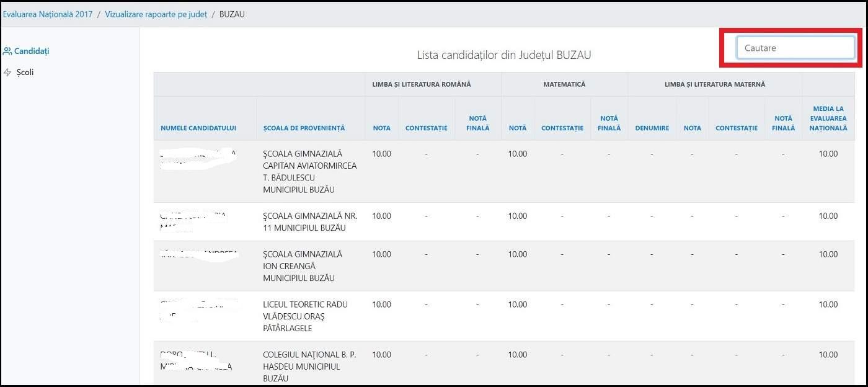Sort by Contestație under Limba și Literatura Maternă
868x387 pixels.
point(736,128)
